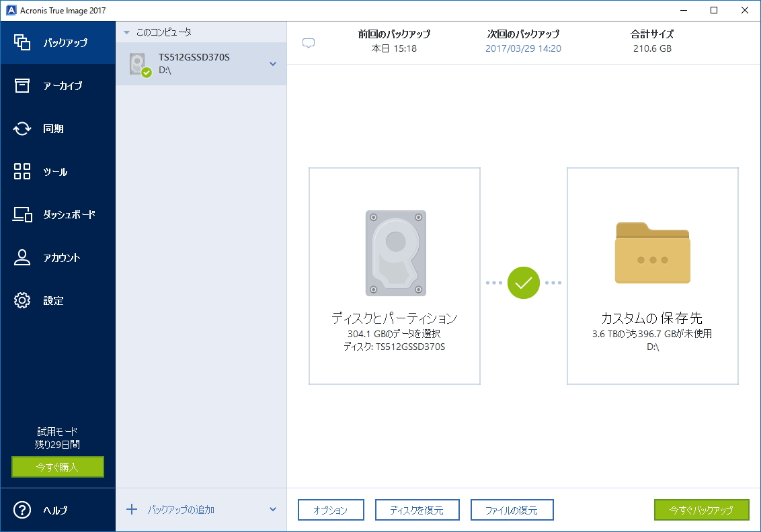Open アカウント (Account) settings
Viewport: 761px width, 532px height.
coord(57,257)
